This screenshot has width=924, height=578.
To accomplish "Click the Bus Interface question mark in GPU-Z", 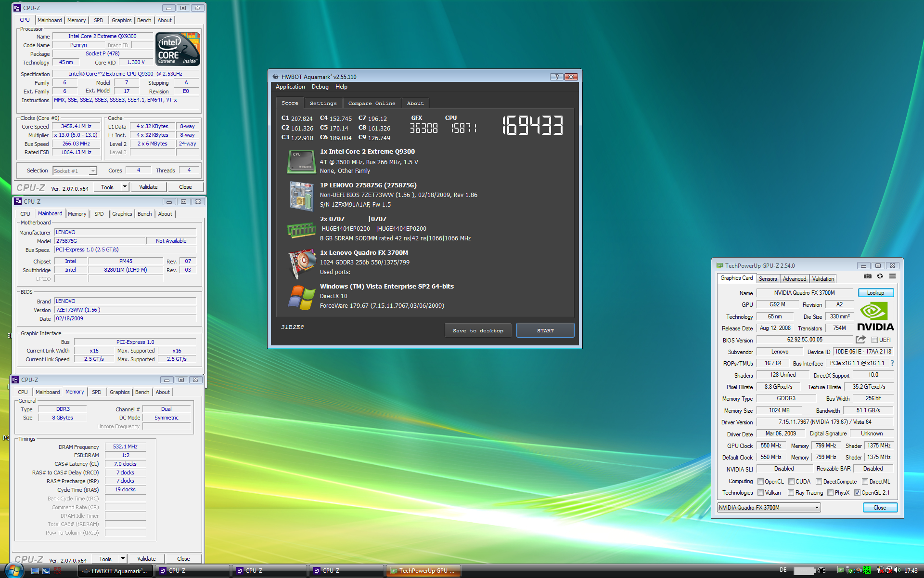I will 892,363.
